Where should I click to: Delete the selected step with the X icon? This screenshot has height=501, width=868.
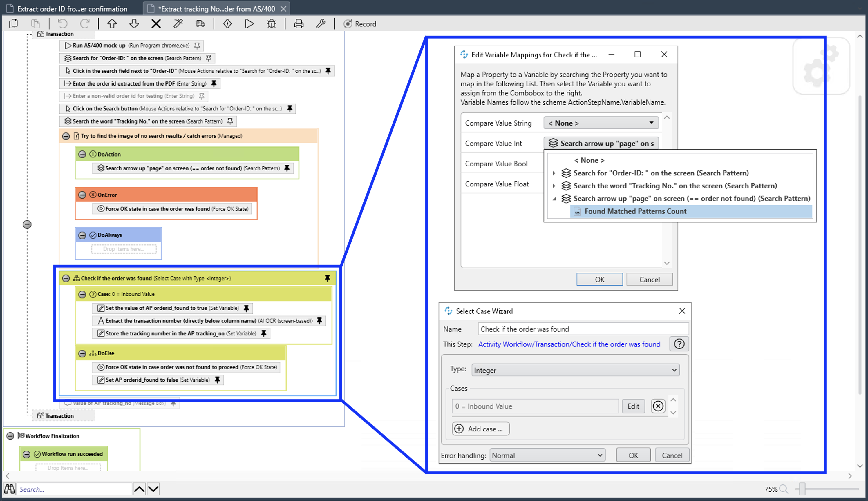click(x=155, y=24)
